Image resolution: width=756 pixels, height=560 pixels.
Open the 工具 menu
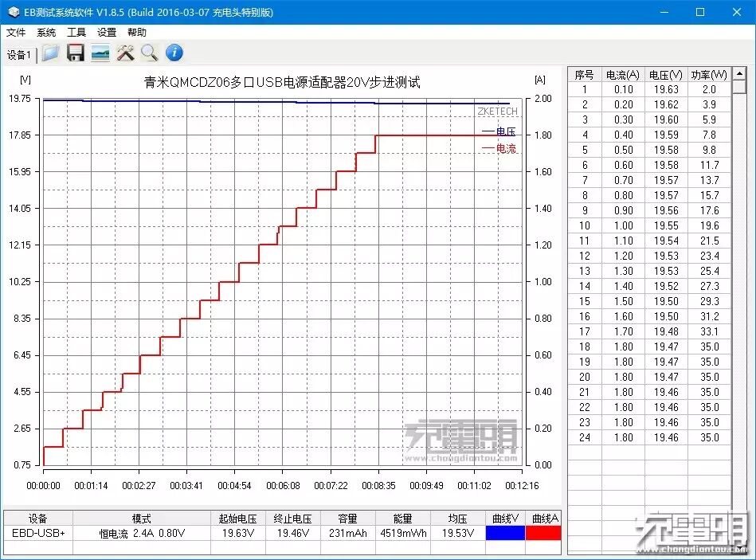(76, 33)
